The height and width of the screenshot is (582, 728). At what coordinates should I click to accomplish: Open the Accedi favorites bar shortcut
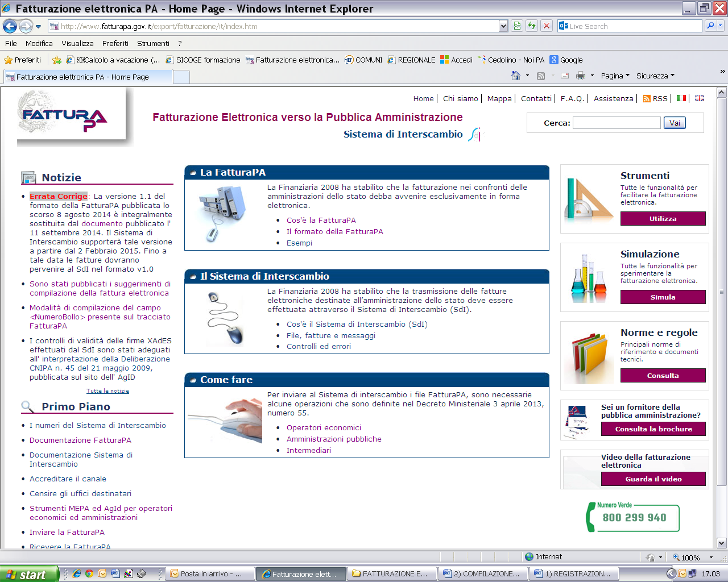click(x=457, y=60)
